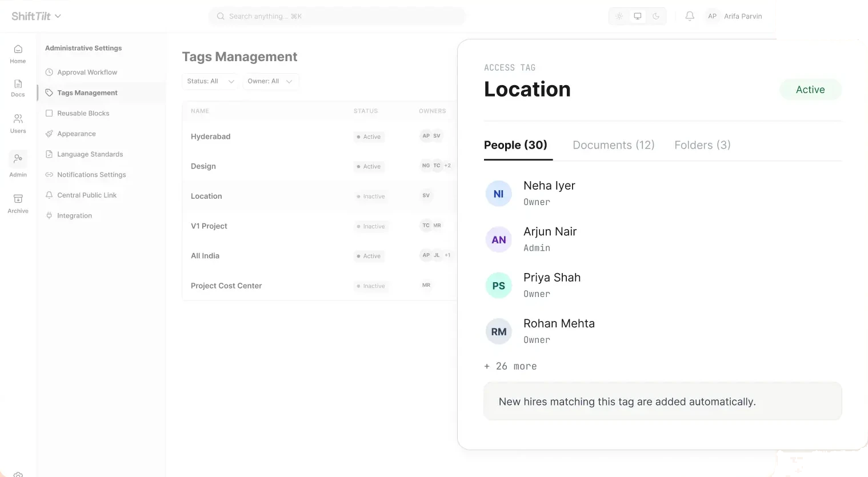Screen dimensions: 868x477
Task: Sort by the NAME column header
Action: tap(200, 111)
